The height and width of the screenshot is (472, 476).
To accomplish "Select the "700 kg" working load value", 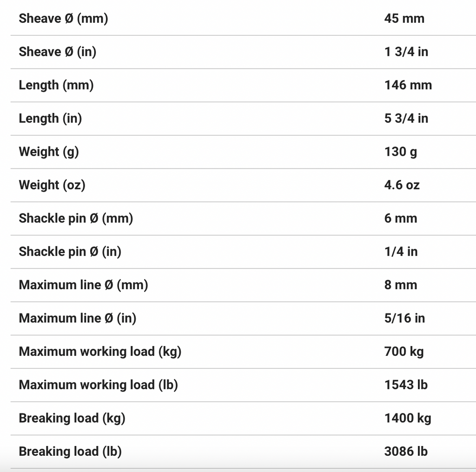I will click(x=403, y=352).
